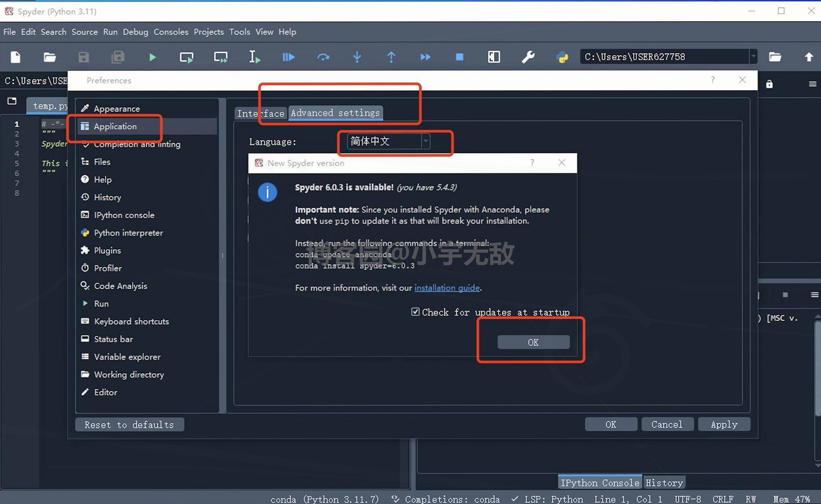The width and height of the screenshot is (821, 504).
Task: Run cell and advance icon
Action: tap(221, 57)
